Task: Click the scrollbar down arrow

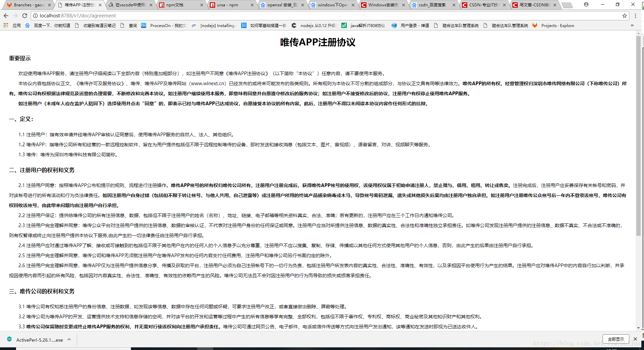Action: coord(638,328)
